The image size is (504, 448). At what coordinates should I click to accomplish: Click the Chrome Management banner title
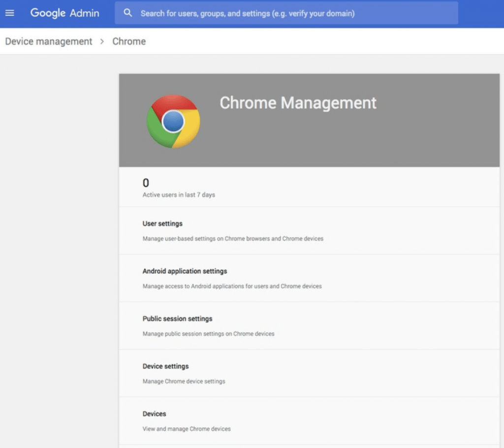(x=298, y=103)
